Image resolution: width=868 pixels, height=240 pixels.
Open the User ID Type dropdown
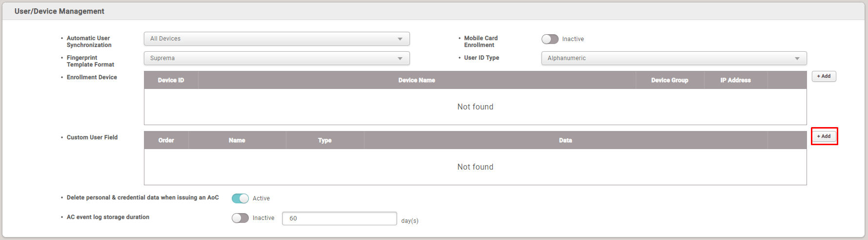tap(673, 58)
